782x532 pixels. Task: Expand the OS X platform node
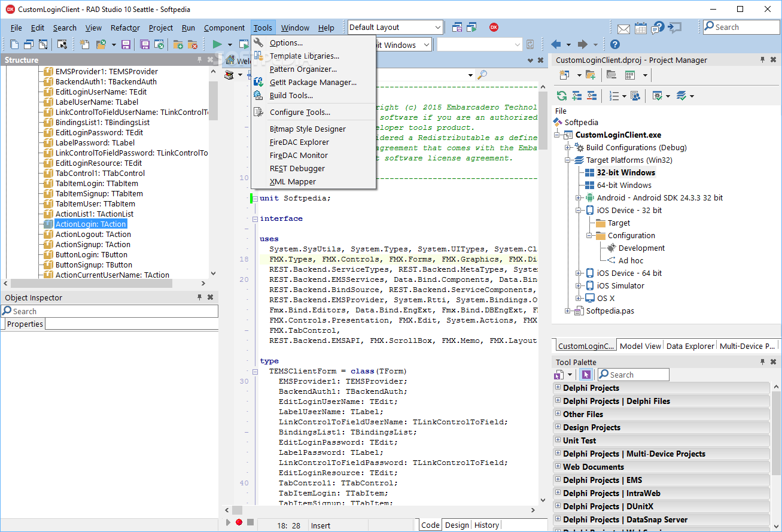(x=579, y=298)
